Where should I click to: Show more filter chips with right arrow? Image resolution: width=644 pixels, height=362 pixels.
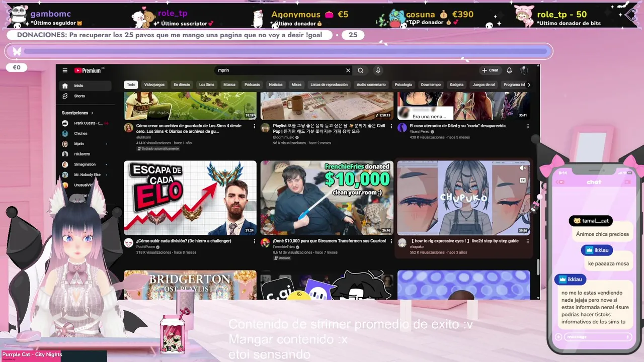[x=529, y=85]
